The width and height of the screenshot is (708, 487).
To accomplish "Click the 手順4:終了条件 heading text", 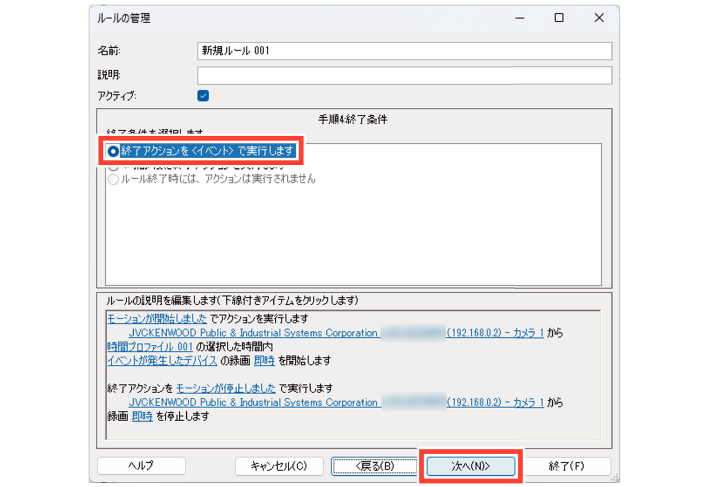I will 353,120.
